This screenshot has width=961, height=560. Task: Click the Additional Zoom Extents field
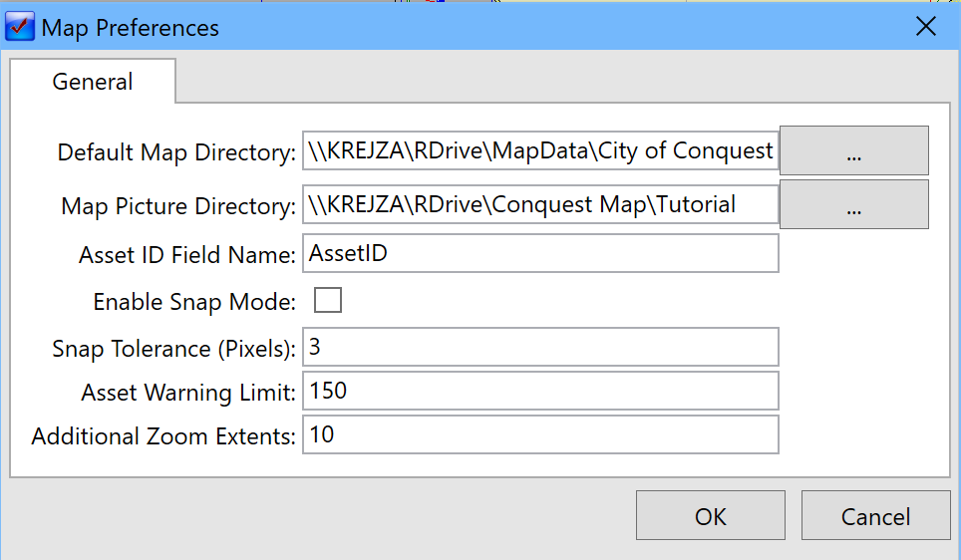click(x=540, y=434)
